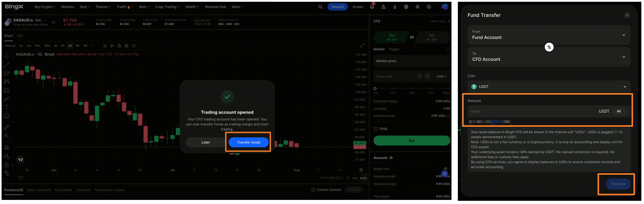This screenshot has width=644, height=204.
Task: Open chart settings gear near time axis
Action: (361, 170)
